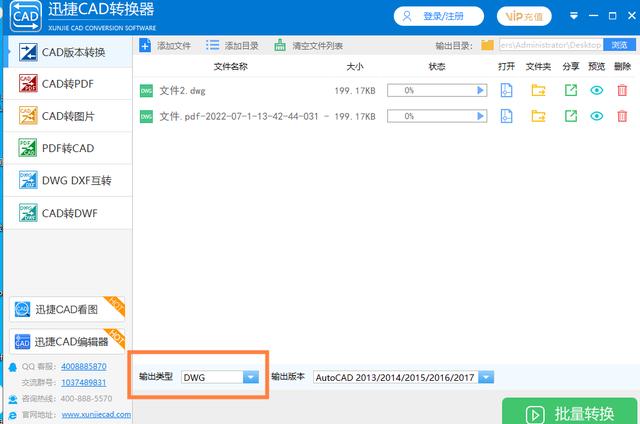Open 迅捷CAD编辑器 promo button

pos(67,342)
